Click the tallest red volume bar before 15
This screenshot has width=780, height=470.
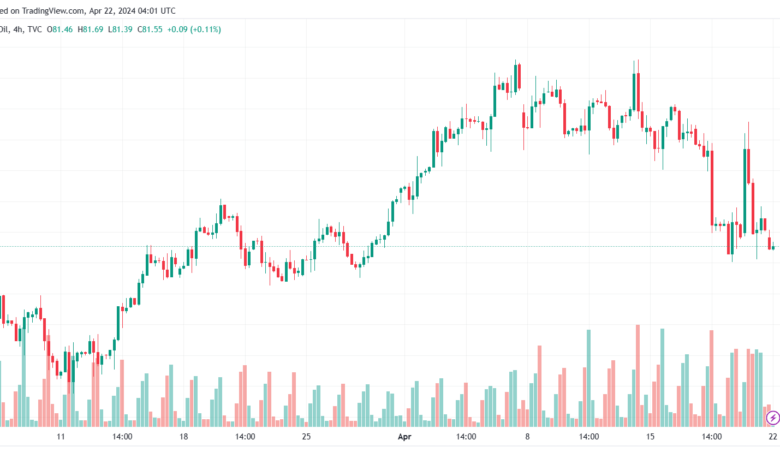coord(638,376)
